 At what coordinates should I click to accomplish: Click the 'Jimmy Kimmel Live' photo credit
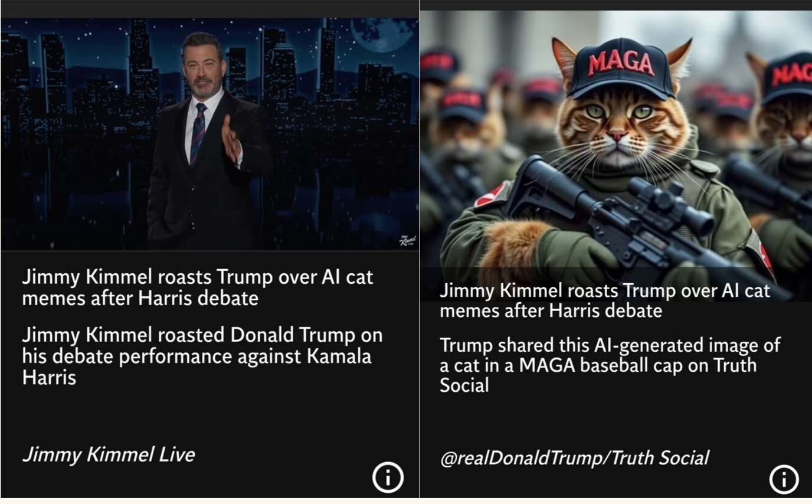109,454
